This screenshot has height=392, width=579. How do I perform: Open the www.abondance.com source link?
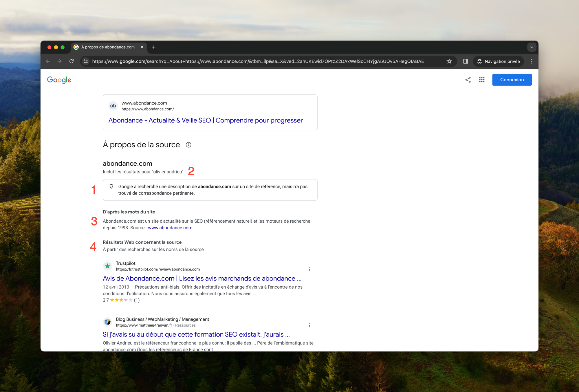(x=170, y=228)
